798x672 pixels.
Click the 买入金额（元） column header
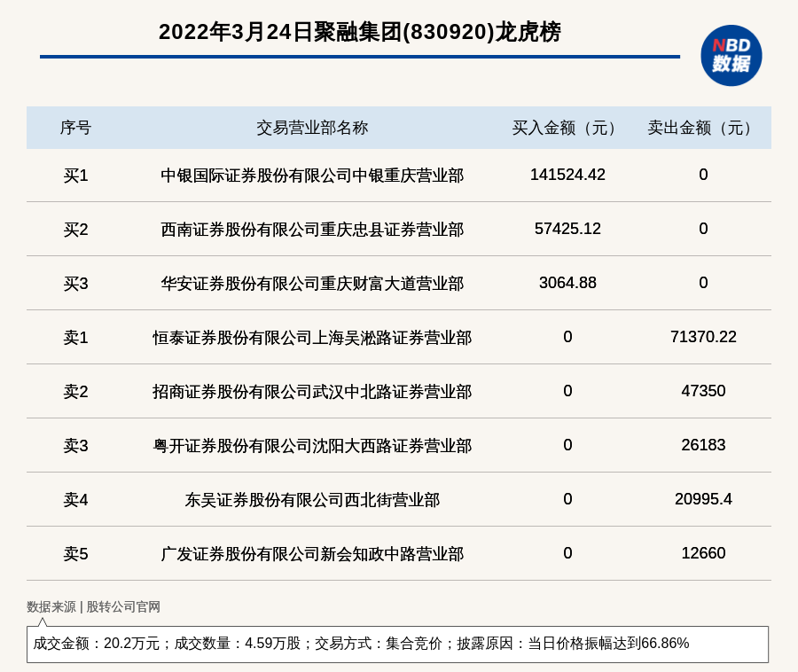pyautogui.click(x=567, y=128)
